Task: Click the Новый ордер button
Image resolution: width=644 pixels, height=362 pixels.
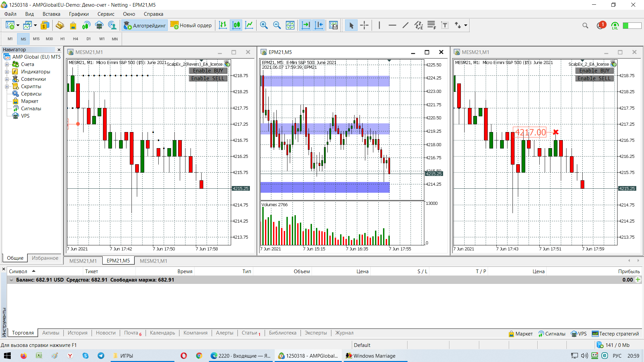Action: [191, 25]
